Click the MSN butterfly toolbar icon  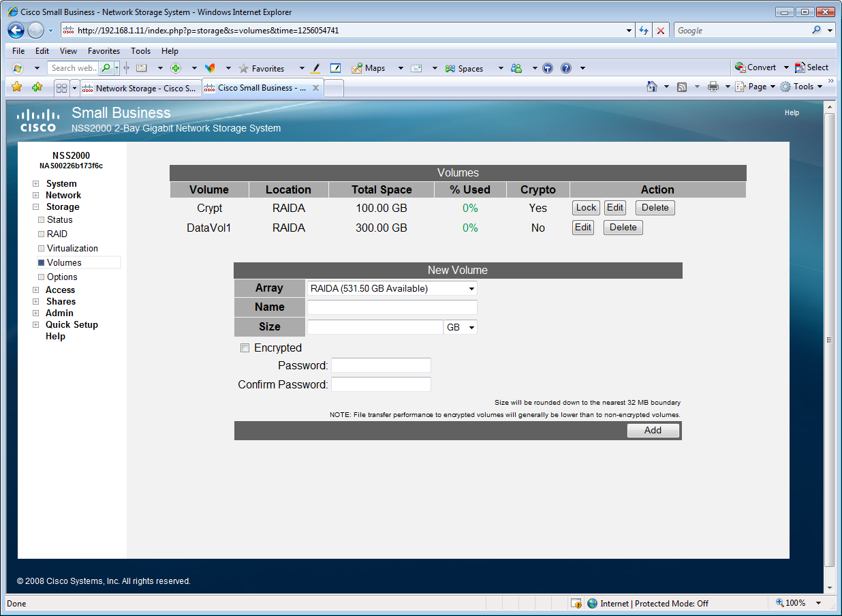[x=210, y=68]
